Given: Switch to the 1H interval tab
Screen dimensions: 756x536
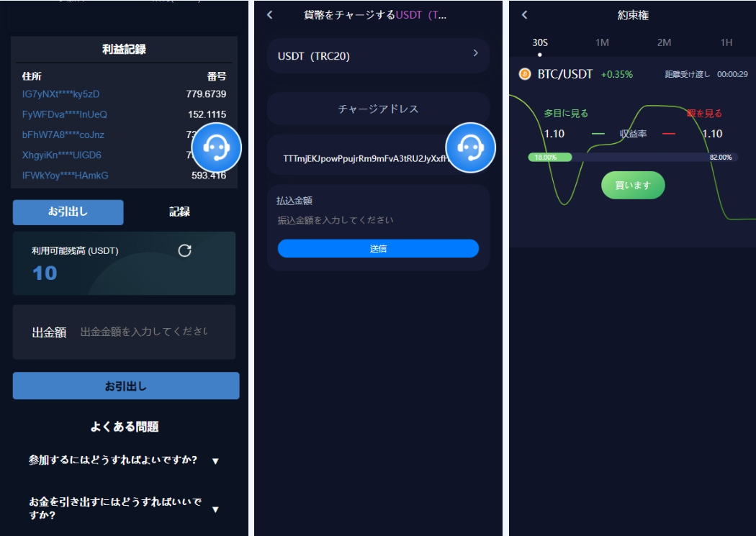Looking at the screenshot, I should (726, 43).
